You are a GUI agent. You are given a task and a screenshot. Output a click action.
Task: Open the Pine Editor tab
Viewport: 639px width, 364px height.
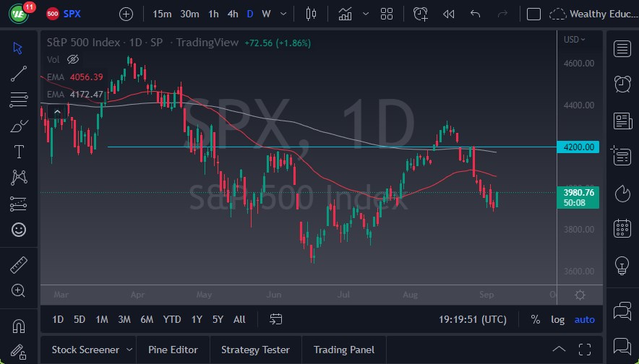pyautogui.click(x=173, y=350)
